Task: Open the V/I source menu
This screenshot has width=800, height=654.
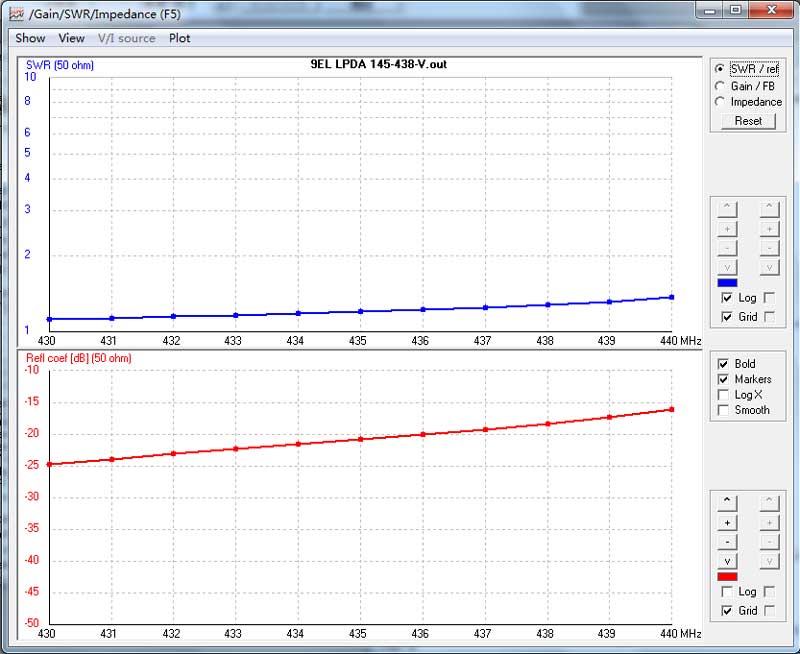Action: point(127,38)
